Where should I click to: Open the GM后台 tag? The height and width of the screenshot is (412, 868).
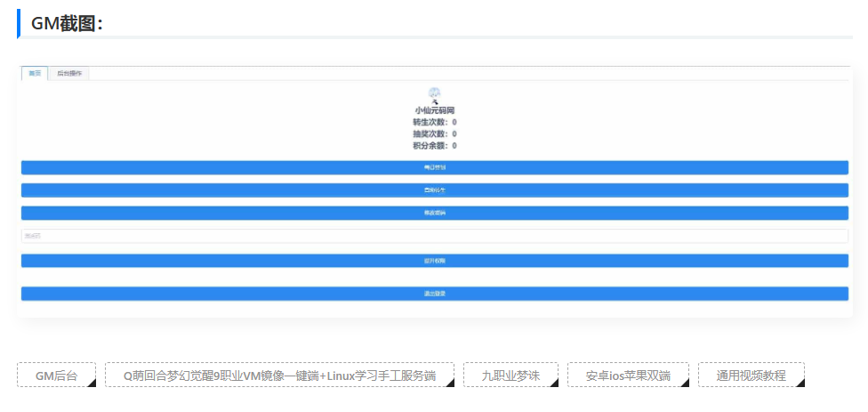point(56,376)
